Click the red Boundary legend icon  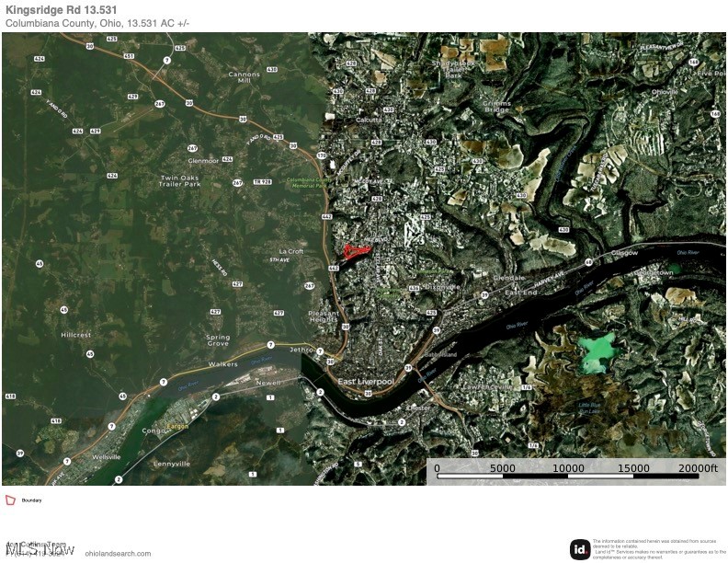tap(11, 500)
